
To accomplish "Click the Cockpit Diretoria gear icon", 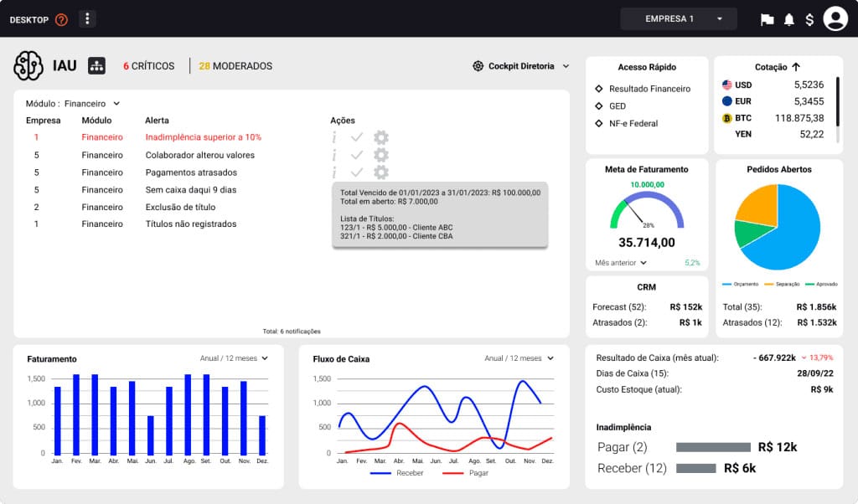I will coord(478,65).
